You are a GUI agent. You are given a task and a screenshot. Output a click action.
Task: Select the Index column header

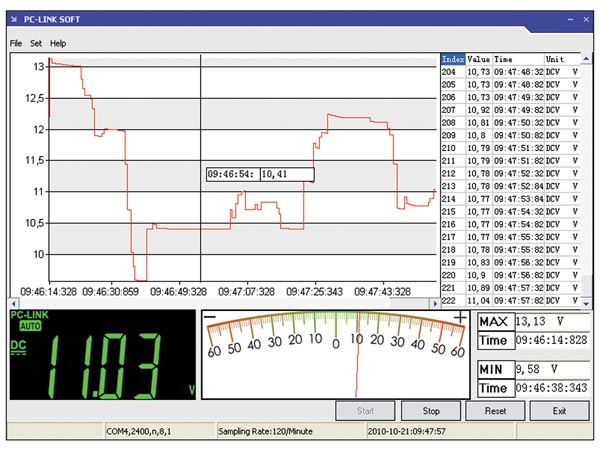pyautogui.click(x=453, y=59)
